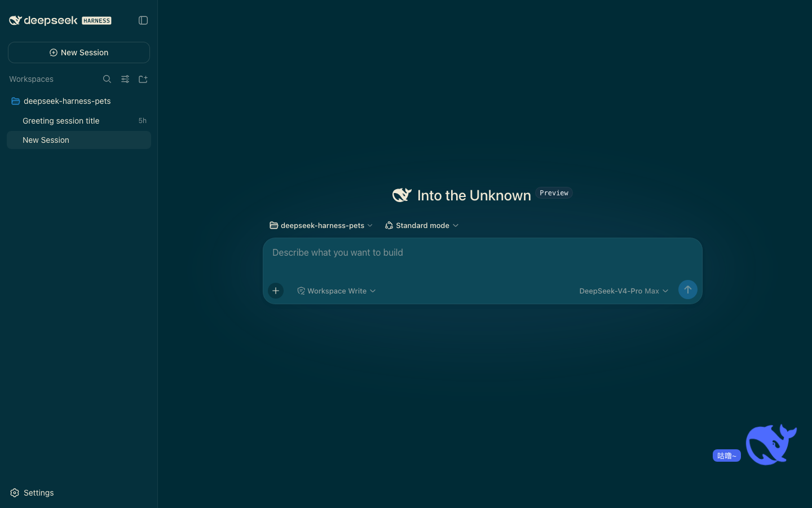Click the 5h timestamp on Greeting session
Viewport: 812px width, 508px height.
[x=143, y=121]
